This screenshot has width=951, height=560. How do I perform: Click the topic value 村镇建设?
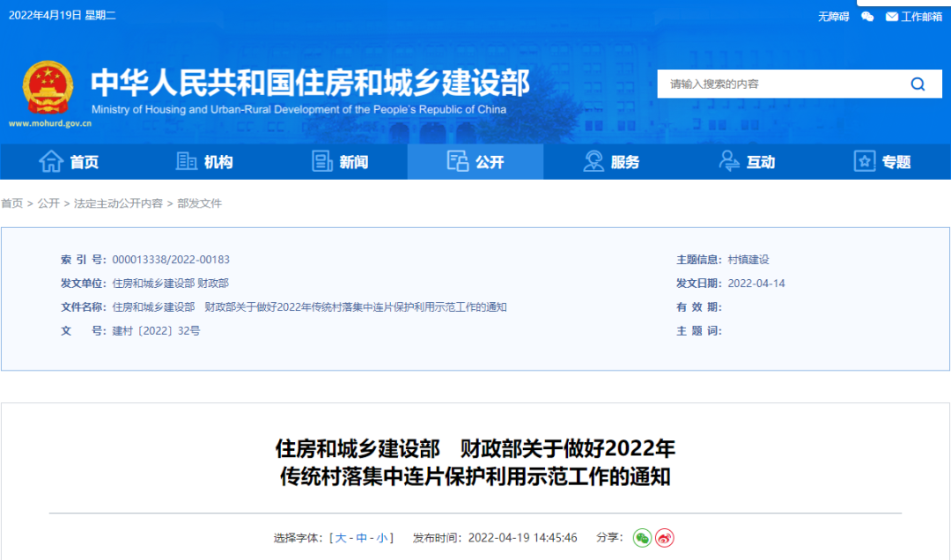pyautogui.click(x=748, y=260)
